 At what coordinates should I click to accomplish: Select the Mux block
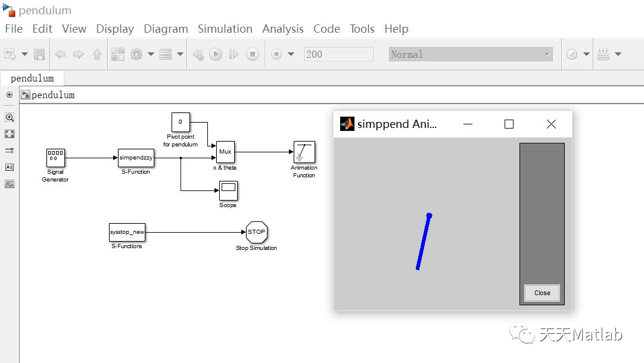pos(225,152)
